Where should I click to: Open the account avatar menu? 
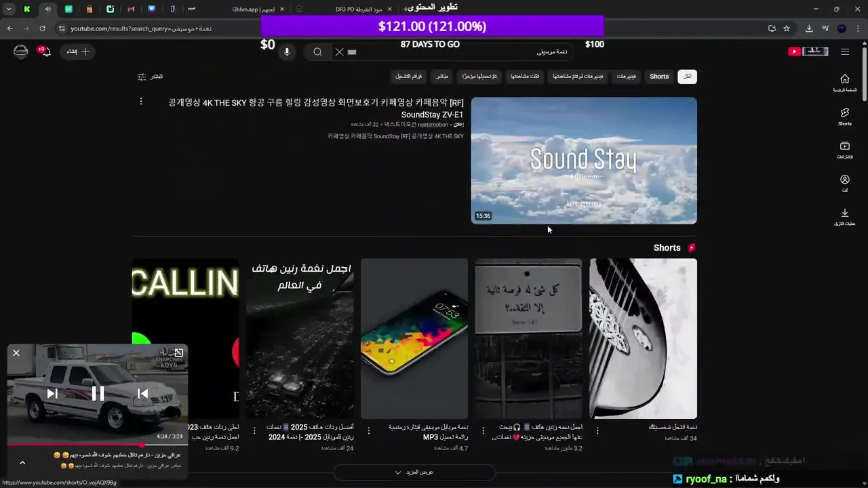21,52
